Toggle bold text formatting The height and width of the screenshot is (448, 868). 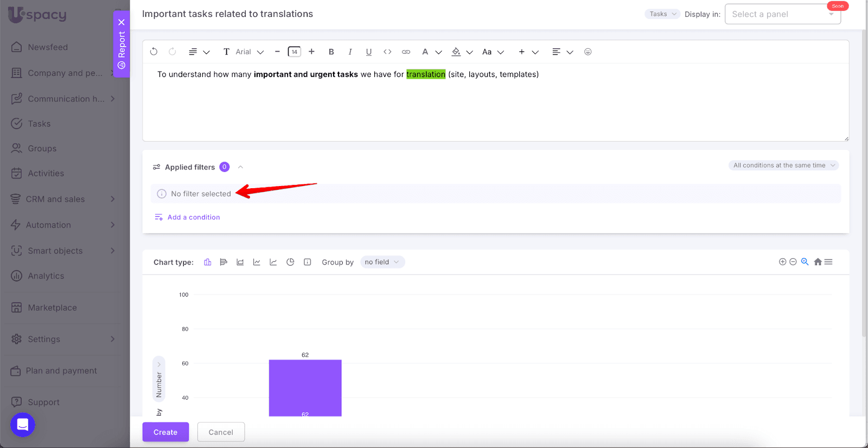point(331,52)
